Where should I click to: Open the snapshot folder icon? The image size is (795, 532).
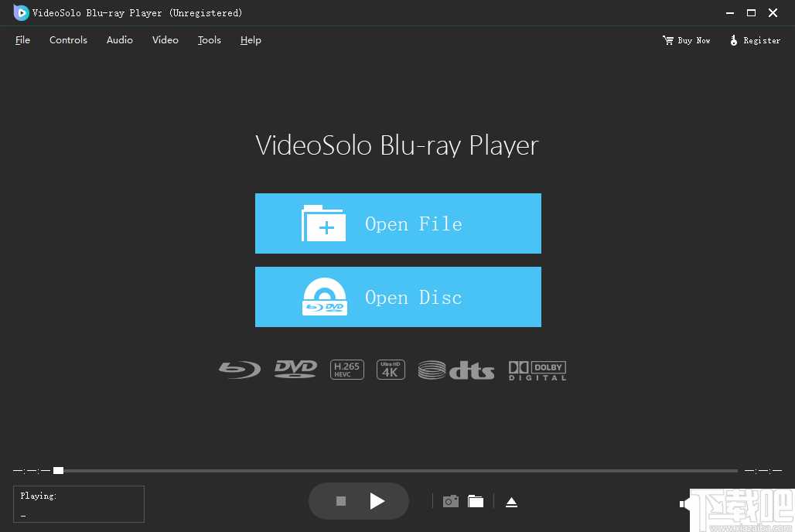coord(476,501)
